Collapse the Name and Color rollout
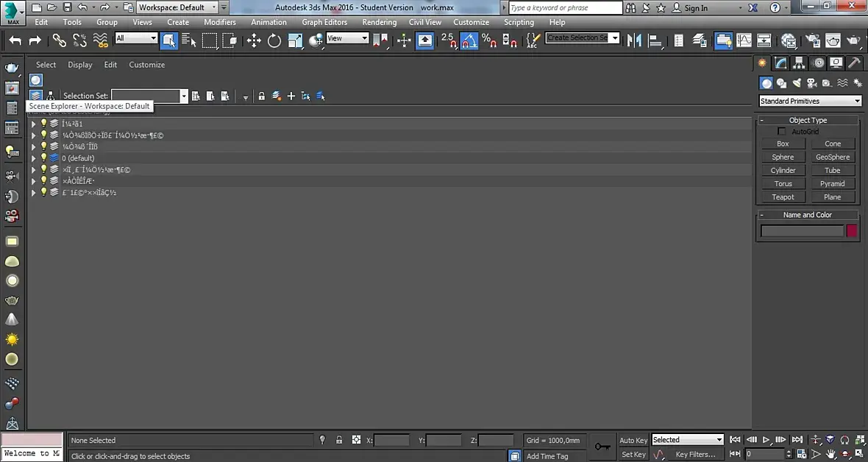The width and height of the screenshot is (868, 462). point(762,215)
